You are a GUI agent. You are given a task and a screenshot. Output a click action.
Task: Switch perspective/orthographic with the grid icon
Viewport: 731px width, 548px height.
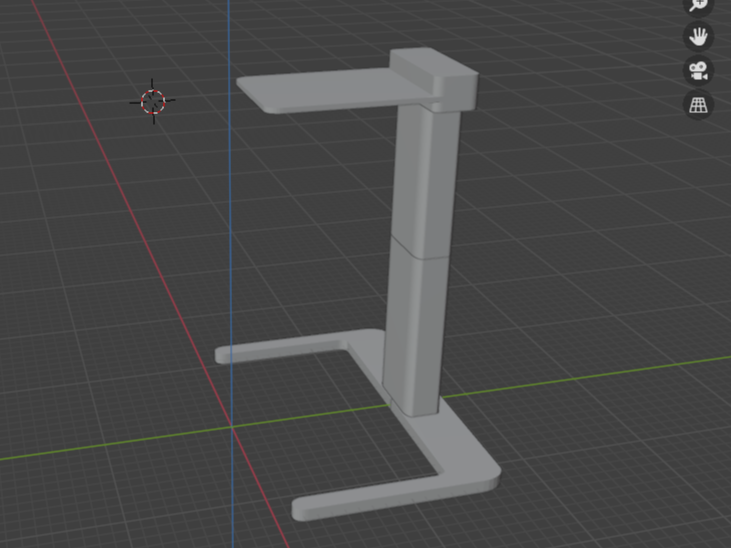coord(698,104)
